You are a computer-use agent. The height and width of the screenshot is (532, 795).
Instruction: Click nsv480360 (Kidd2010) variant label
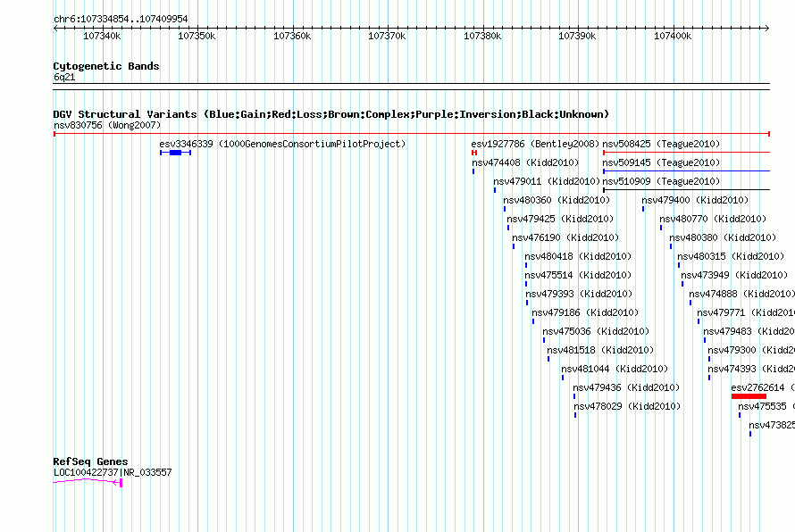click(x=556, y=200)
